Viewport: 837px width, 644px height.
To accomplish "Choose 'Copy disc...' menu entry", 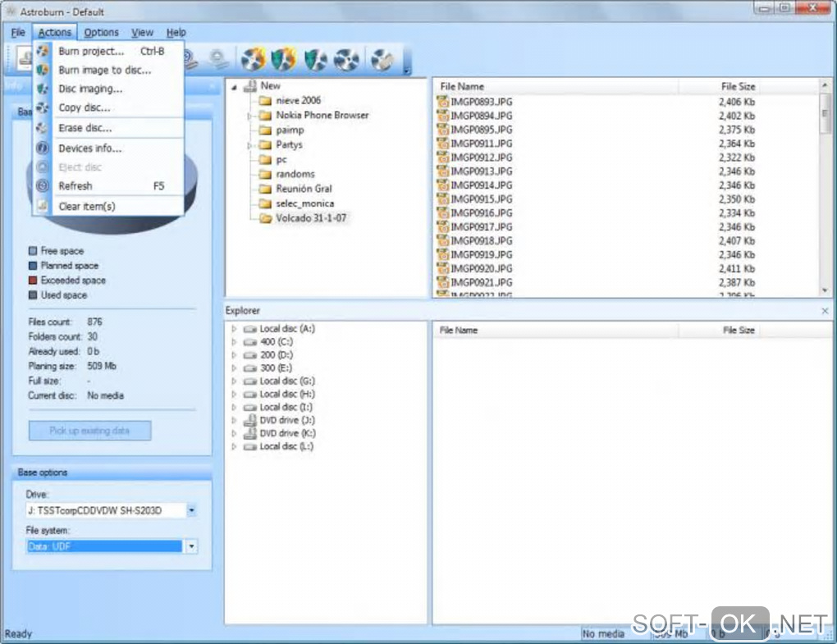I will pos(108,107).
